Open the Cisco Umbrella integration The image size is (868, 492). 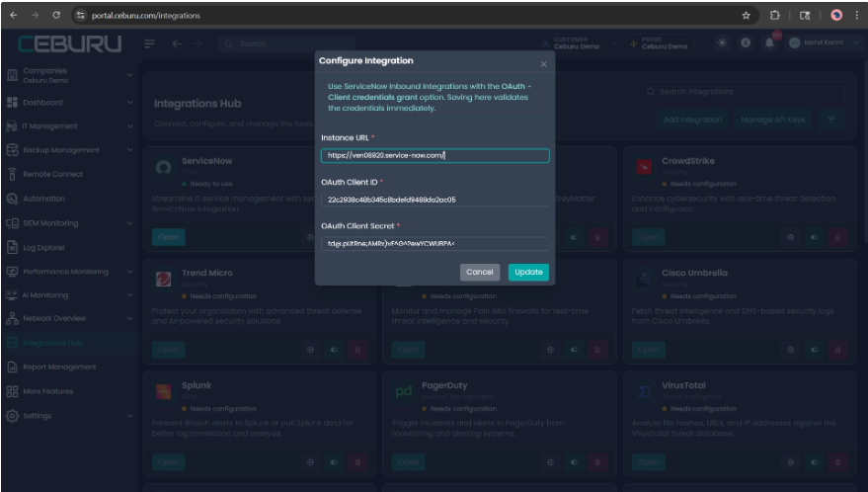click(648, 350)
